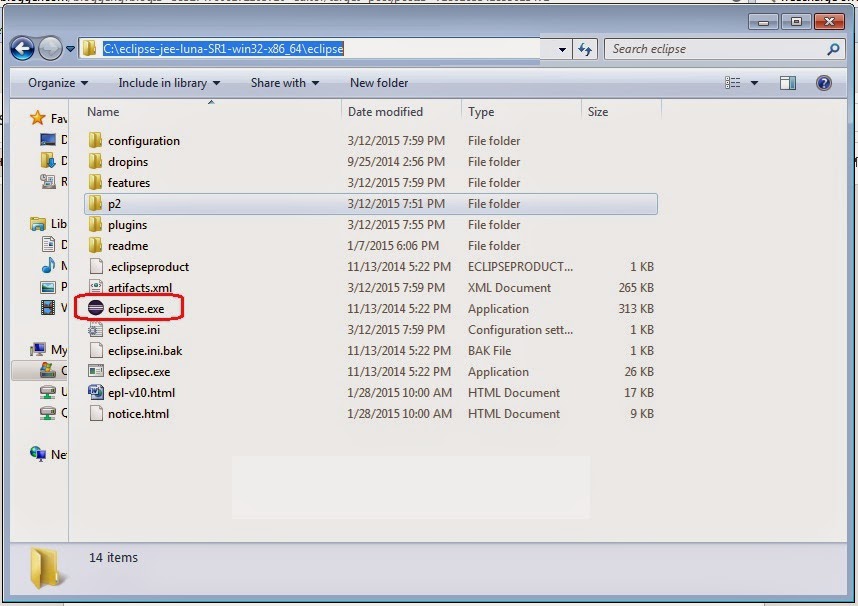The width and height of the screenshot is (858, 606).
Task: Click the file name 'plugins'
Action: (127, 225)
